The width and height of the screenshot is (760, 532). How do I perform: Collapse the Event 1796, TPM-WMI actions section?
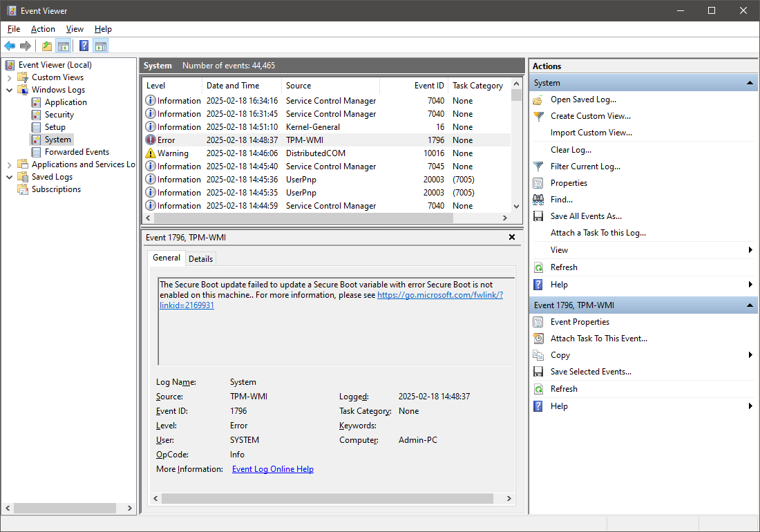click(750, 305)
